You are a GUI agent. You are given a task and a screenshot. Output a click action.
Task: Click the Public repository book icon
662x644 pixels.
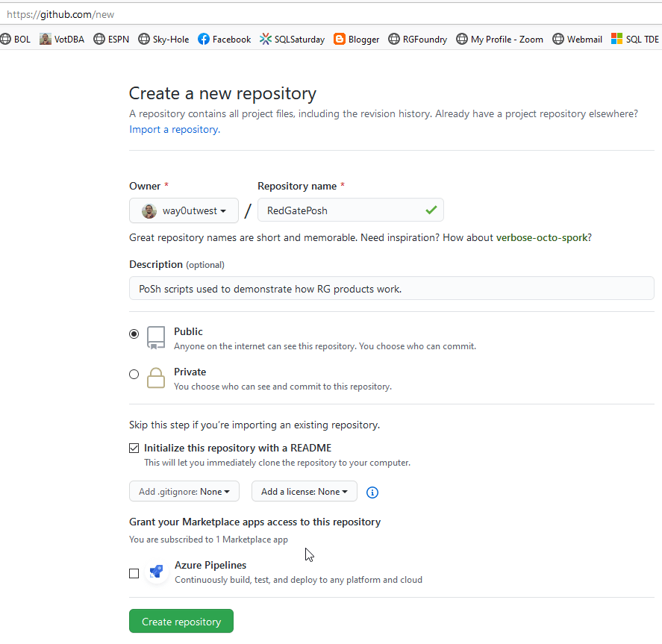(156, 337)
